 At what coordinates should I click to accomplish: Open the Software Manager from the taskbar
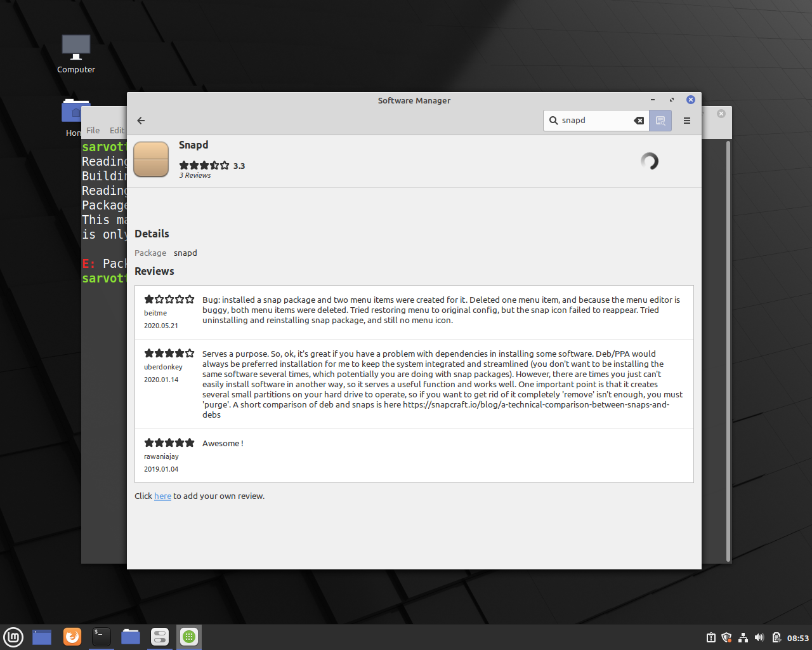coord(188,637)
